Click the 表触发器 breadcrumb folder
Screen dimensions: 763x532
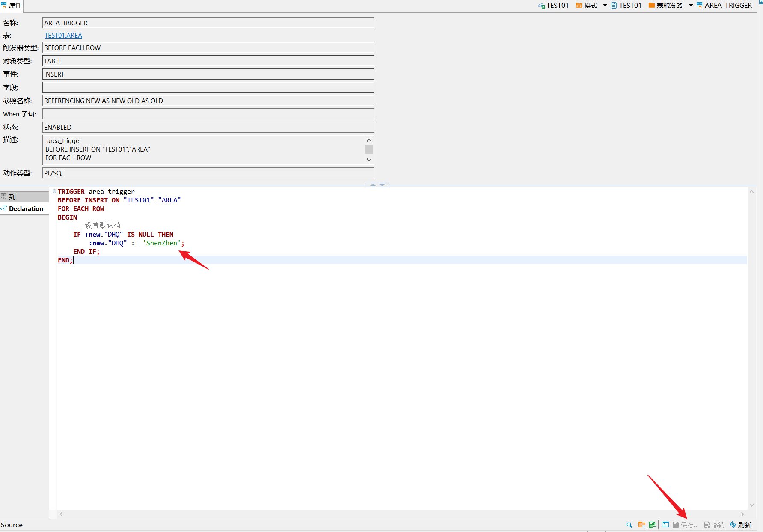click(x=665, y=6)
